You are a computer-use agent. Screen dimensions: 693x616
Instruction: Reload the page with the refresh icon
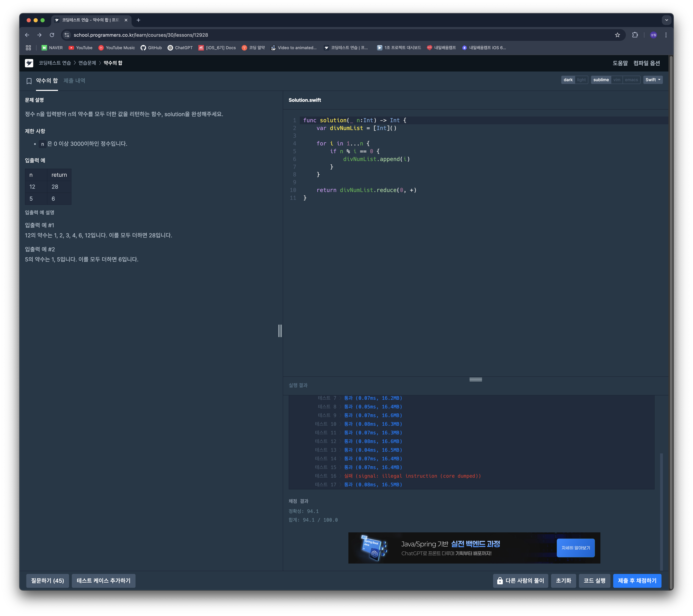point(52,35)
